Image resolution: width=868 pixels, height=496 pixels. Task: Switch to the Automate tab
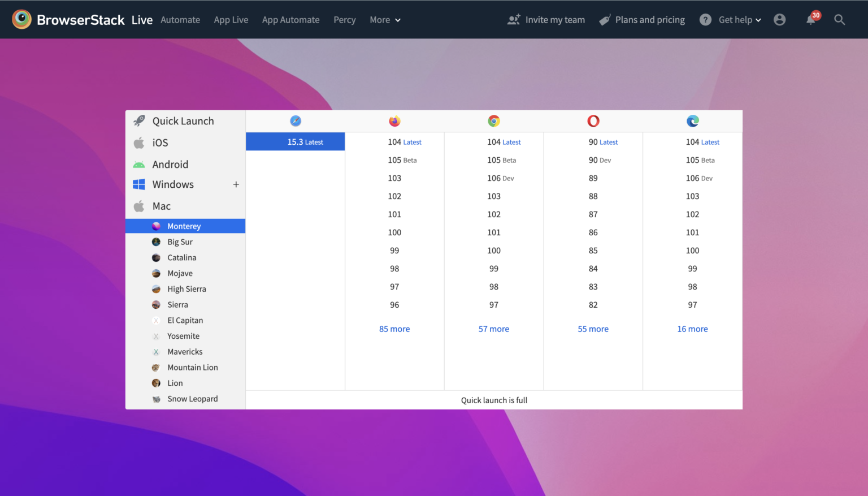pos(180,20)
